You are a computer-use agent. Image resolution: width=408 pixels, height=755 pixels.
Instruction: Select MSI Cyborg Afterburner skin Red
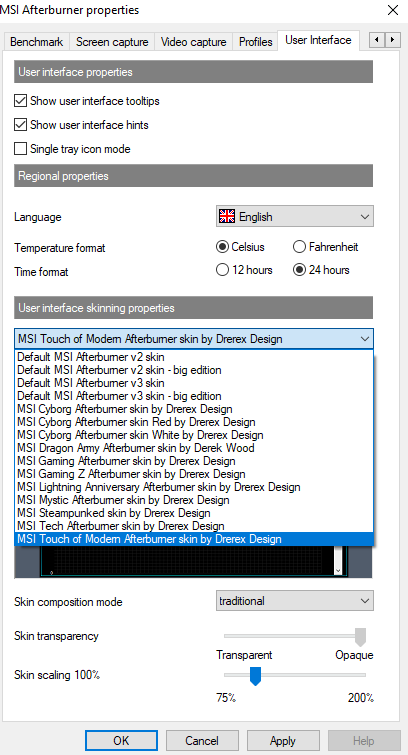(194, 422)
